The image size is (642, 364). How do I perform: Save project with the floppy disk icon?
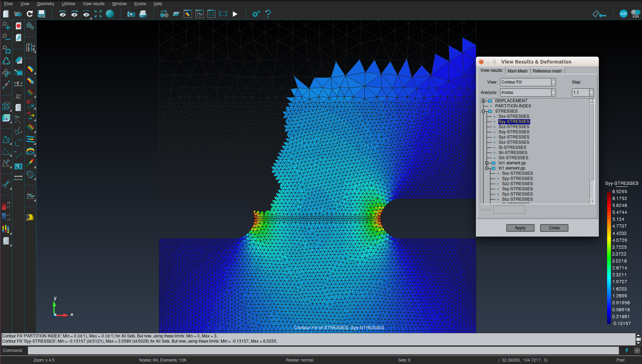tap(41, 14)
